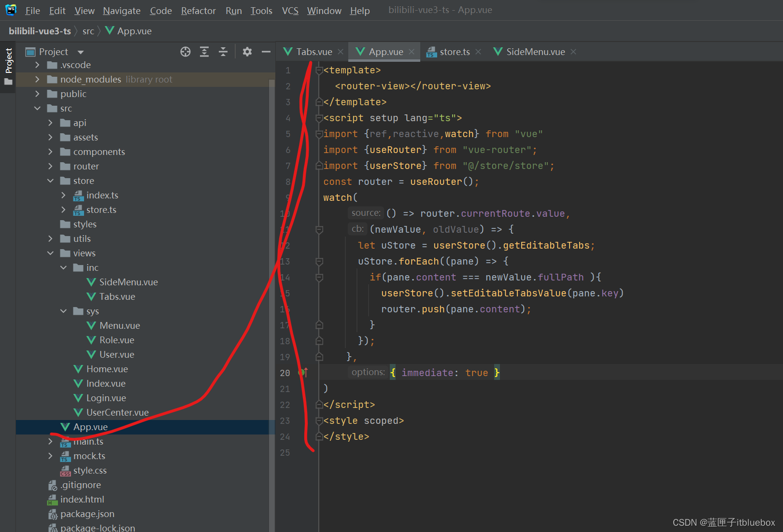783x532 pixels.
Task: Switch to the store.ts tab
Action: (454, 52)
